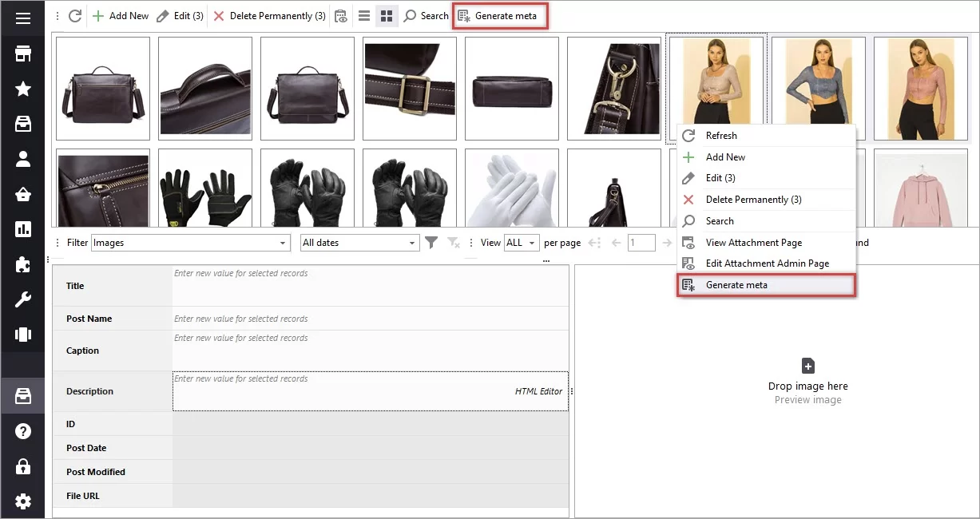This screenshot has height=519, width=980.
Task: Choose Generate meta from the context menu
Action: point(735,284)
